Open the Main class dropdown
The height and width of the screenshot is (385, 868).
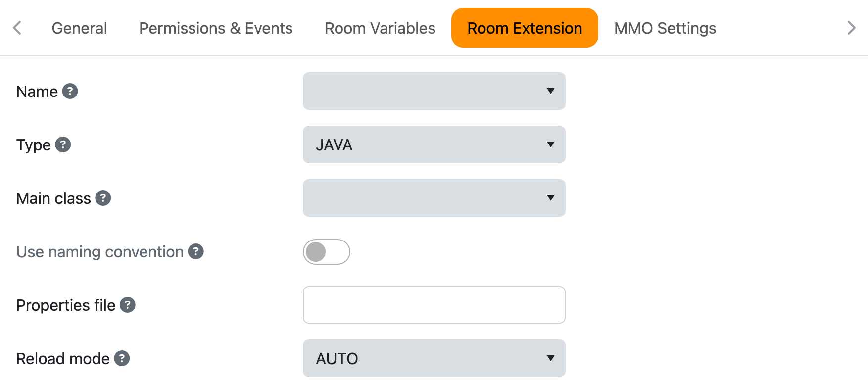tap(434, 198)
